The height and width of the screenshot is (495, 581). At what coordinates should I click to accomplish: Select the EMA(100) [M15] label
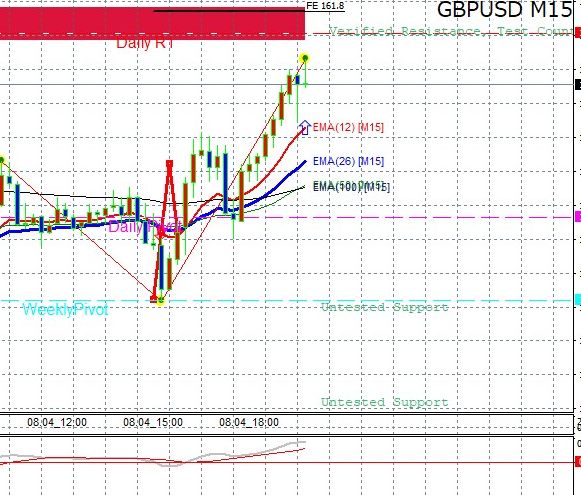(x=351, y=187)
